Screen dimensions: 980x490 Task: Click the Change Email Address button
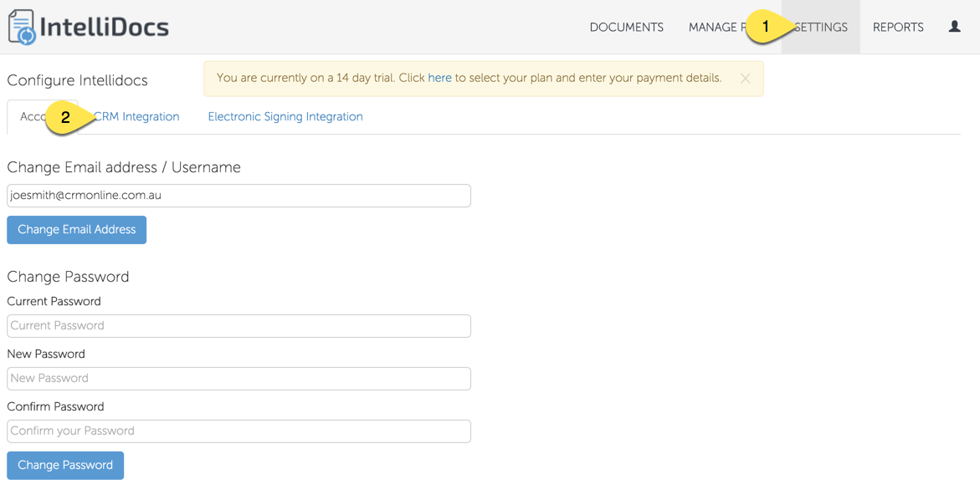(77, 230)
